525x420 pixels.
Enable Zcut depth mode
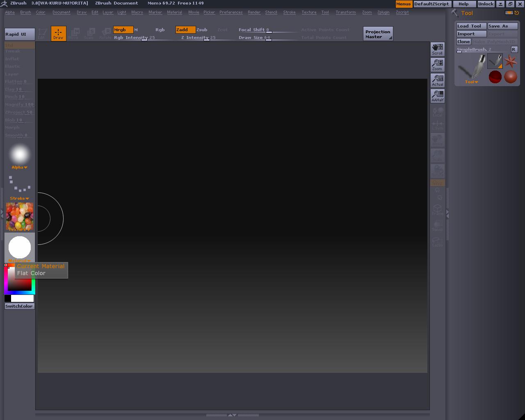222,30
